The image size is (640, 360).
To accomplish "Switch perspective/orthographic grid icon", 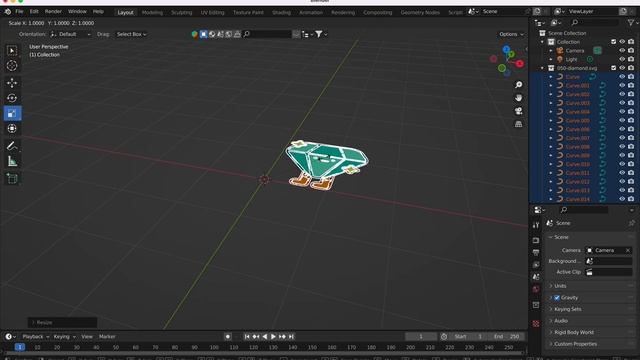I will click(518, 124).
